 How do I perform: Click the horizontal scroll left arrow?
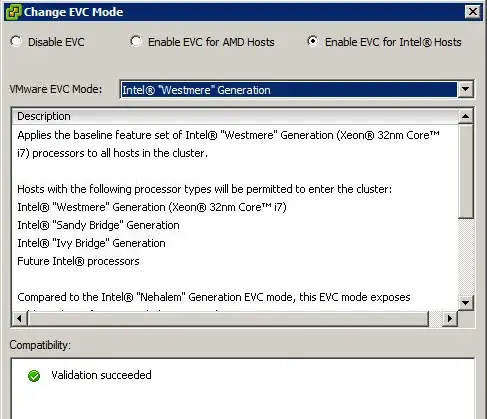pyautogui.click(x=19, y=319)
